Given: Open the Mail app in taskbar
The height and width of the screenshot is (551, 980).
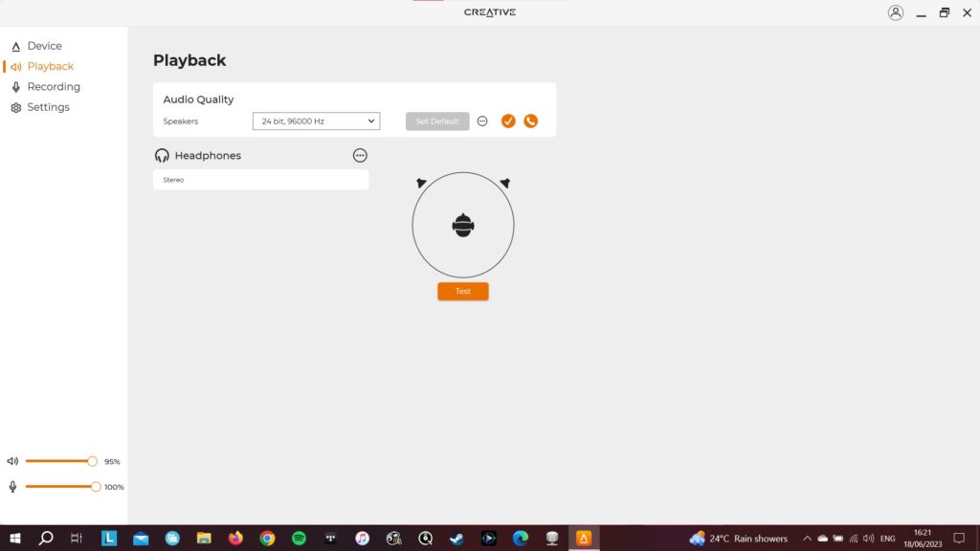Looking at the screenshot, I should (141, 538).
